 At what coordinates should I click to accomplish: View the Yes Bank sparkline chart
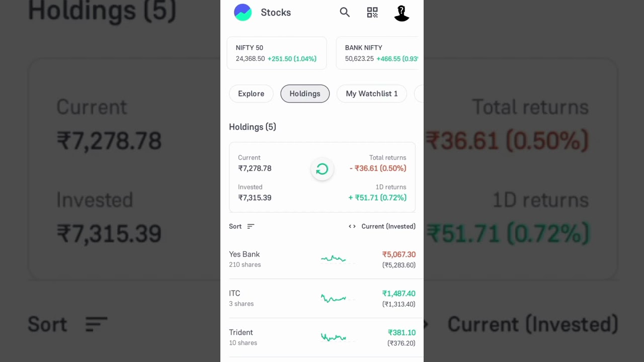click(334, 259)
